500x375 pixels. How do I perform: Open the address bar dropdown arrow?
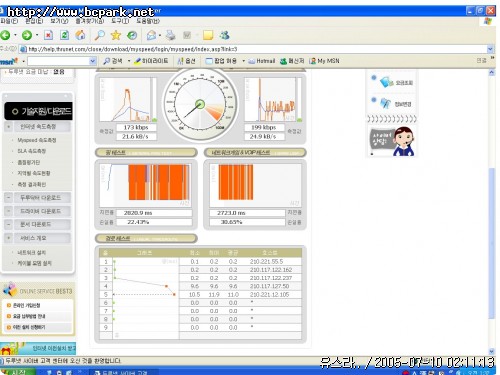click(490, 49)
